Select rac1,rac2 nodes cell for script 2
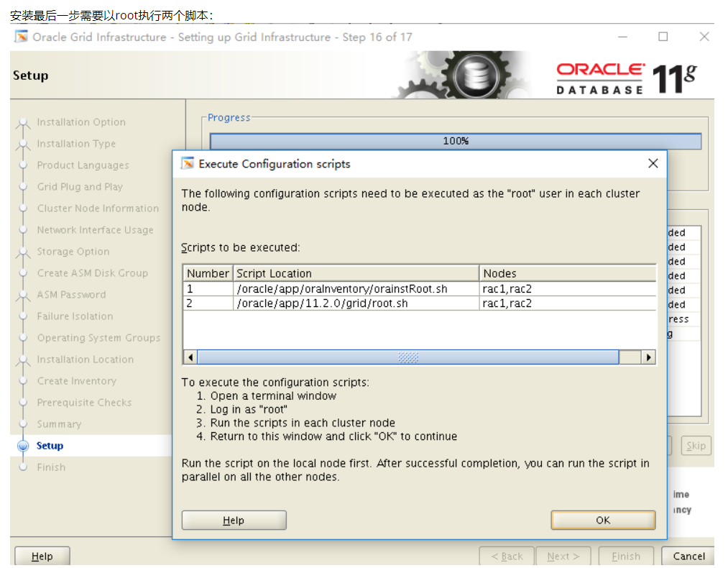Image resolution: width=728 pixels, height=568 pixels. [x=567, y=303]
